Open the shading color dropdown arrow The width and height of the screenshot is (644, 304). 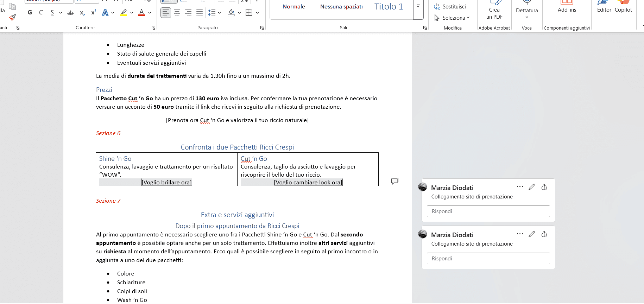pyautogui.click(x=239, y=13)
